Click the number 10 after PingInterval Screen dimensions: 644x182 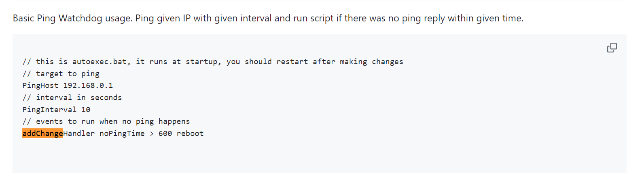click(86, 110)
